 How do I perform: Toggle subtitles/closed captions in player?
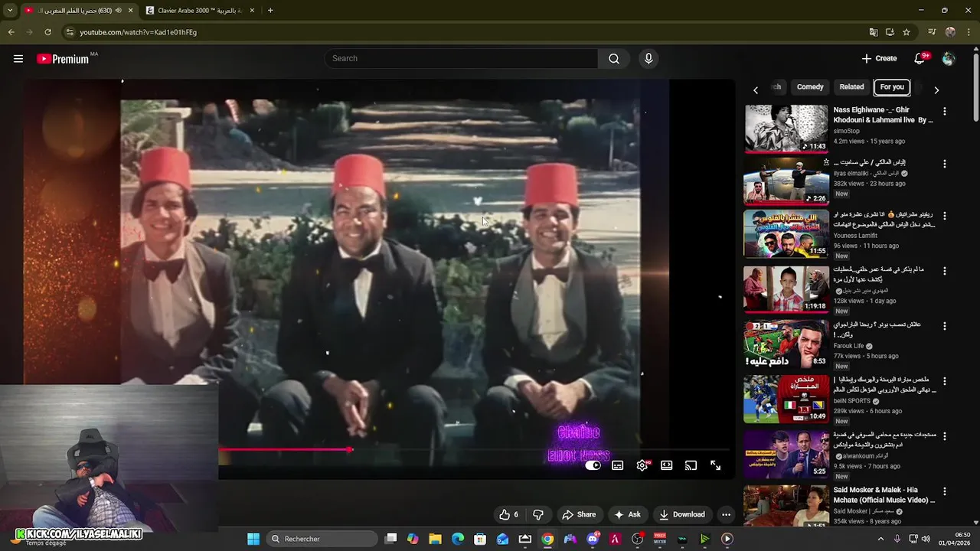coord(618,465)
